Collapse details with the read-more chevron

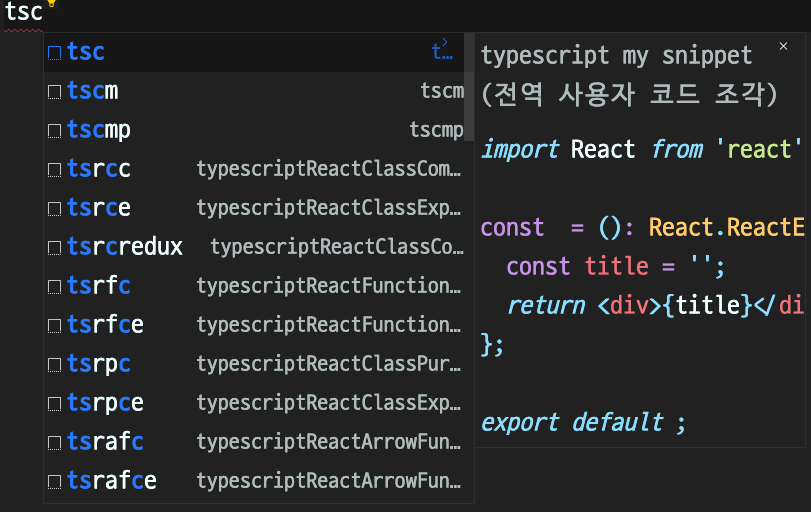point(444,41)
